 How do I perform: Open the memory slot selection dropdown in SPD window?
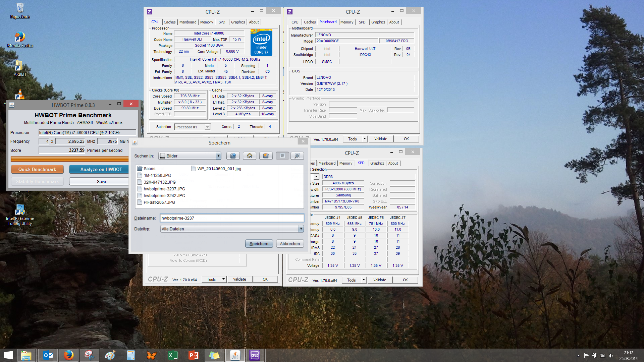pos(316,177)
